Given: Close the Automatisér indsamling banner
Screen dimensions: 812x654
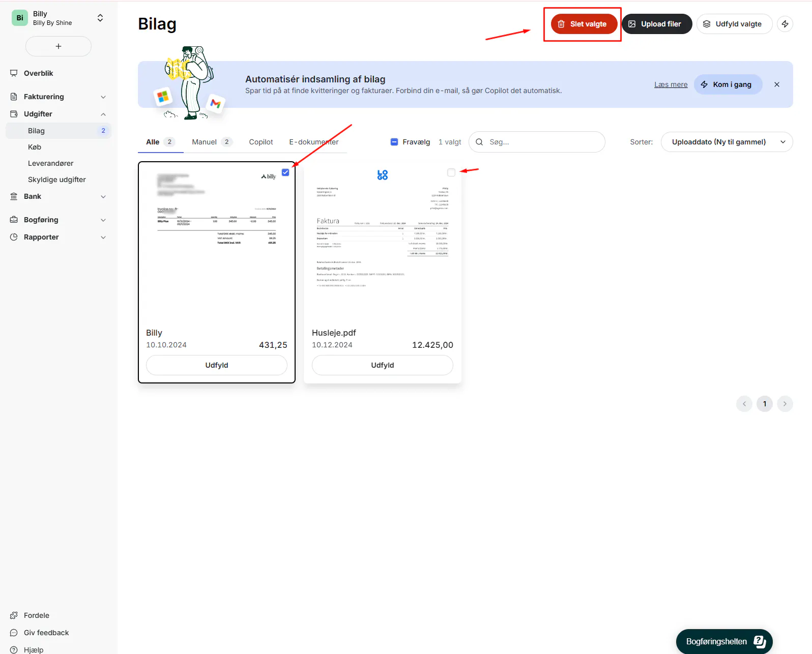Looking at the screenshot, I should point(777,84).
